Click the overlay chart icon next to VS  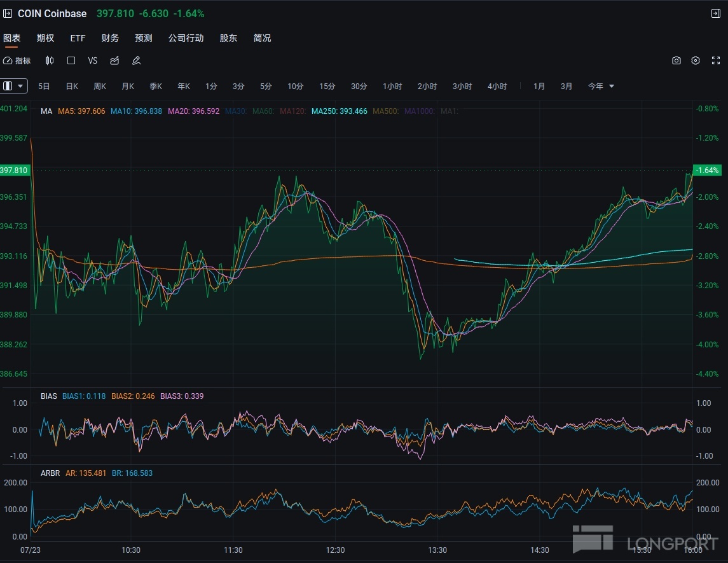pyautogui.click(x=114, y=60)
